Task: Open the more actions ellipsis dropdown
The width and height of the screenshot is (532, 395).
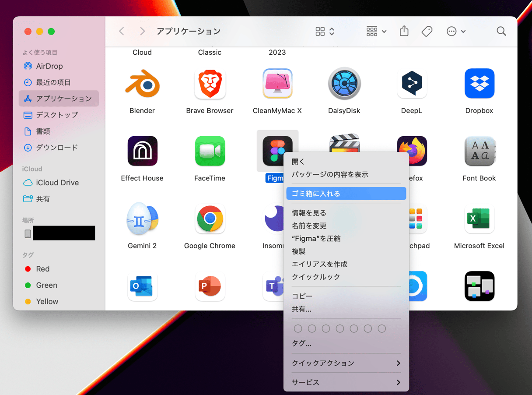Action: [456, 31]
